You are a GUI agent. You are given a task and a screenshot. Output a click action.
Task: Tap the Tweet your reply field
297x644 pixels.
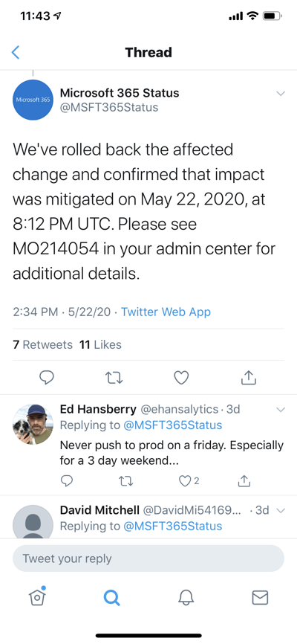(x=148, y=558)
